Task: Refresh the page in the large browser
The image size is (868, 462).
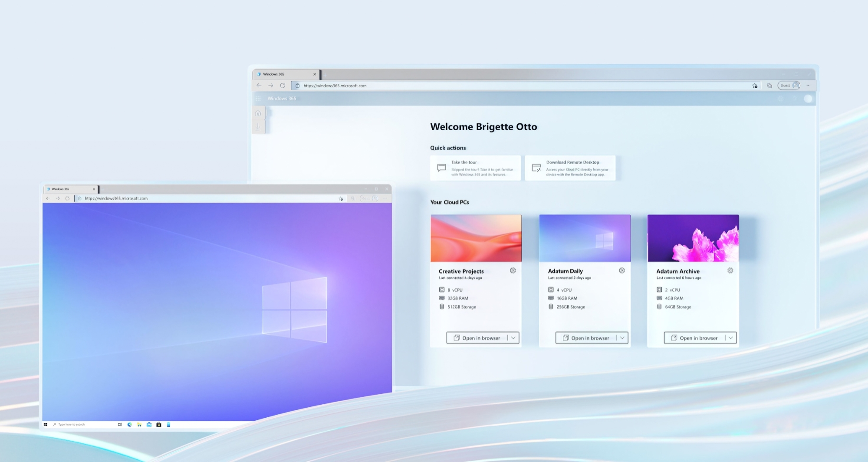Action: pos(283,86)
